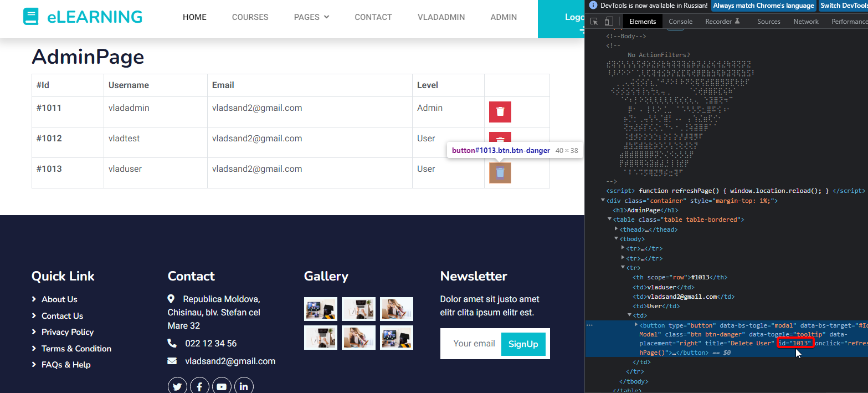Expand the thead node in DevTools
This screenshot has width=868, height=393.
(617, 229)
